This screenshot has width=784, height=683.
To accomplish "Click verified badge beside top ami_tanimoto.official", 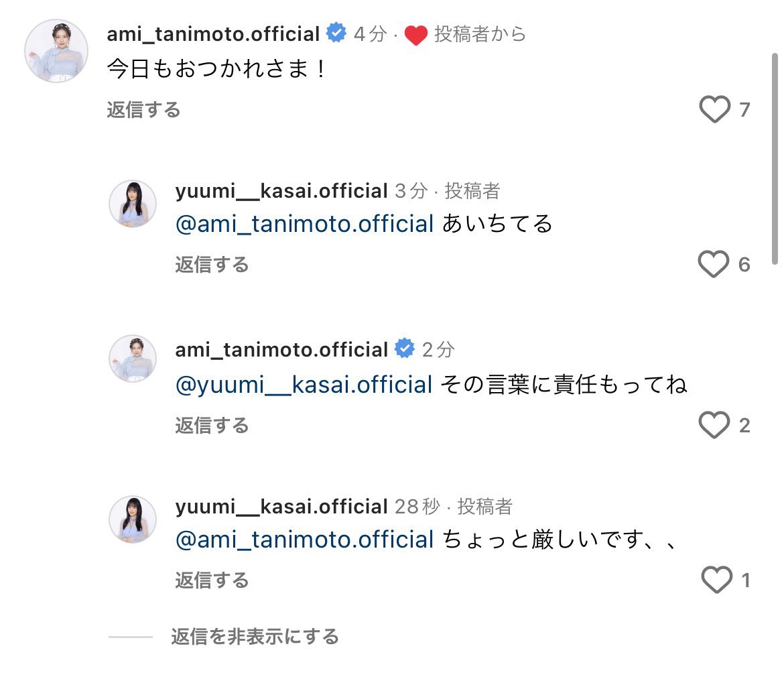I will (x=336, y=33).
